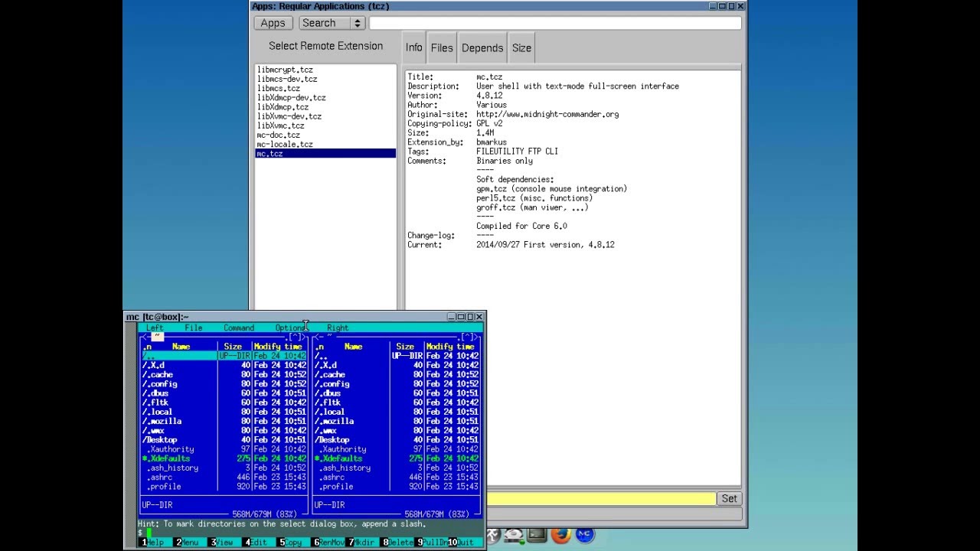This screenshot has height=551, width=980.
Task: Click the Apps menu button
Action: click(273, 23)
